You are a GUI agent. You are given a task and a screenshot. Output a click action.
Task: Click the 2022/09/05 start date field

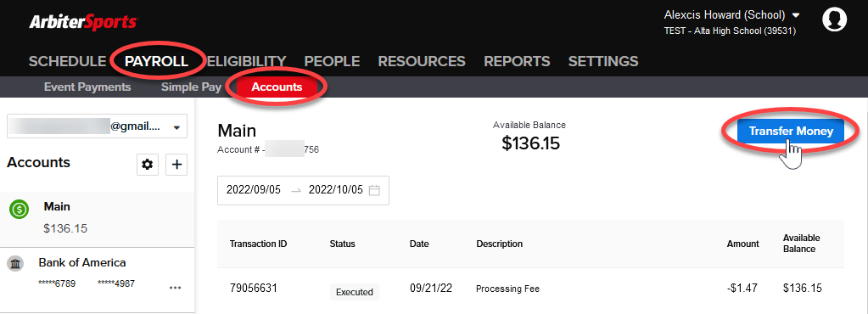pyautogui.click(x=254, y=190)
